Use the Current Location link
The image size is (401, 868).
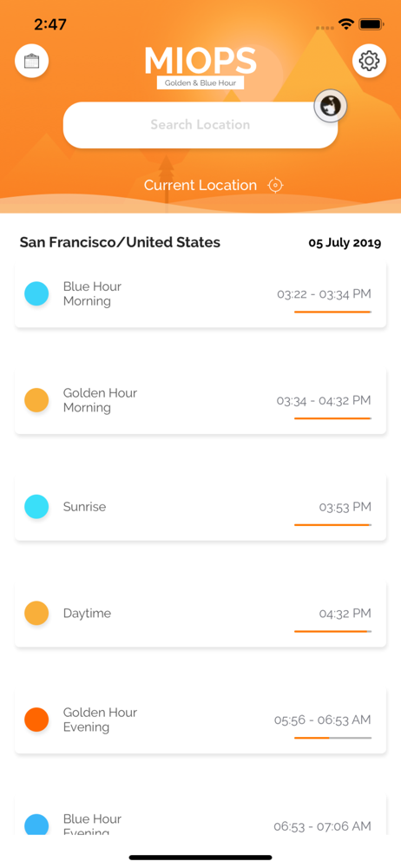click(x=200, y=185)
